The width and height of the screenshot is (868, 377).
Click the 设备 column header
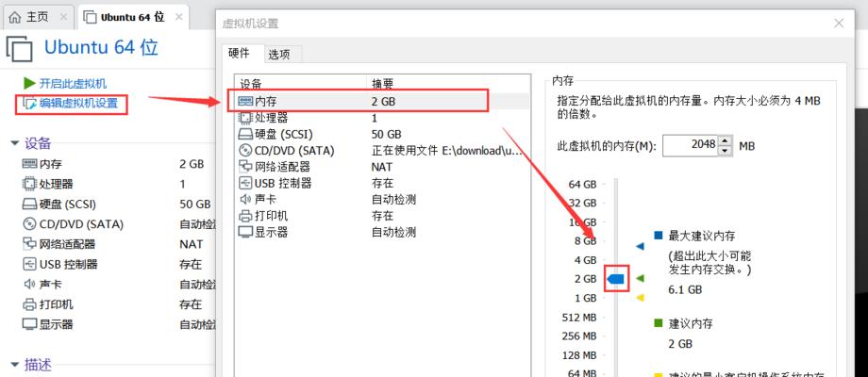pos(301,83)
